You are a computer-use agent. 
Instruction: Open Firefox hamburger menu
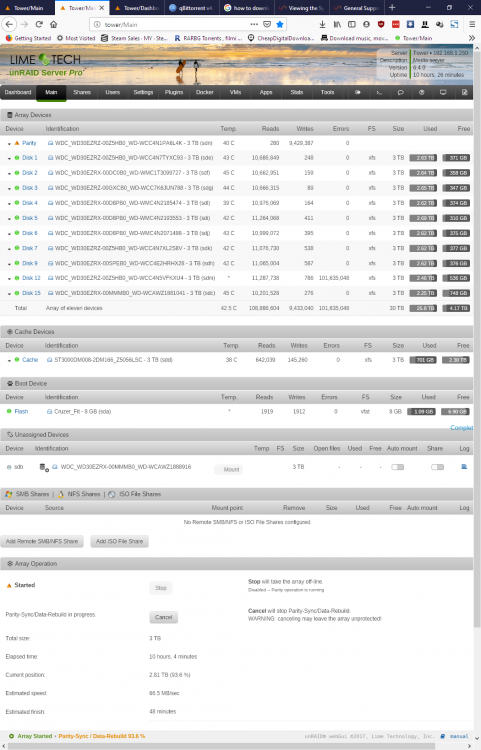click(x=472, y=24)
